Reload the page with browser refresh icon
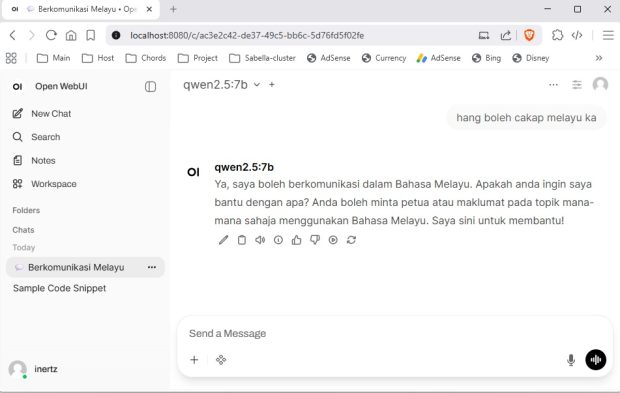This screenshot has width=620, height=393. pos(51,36)
